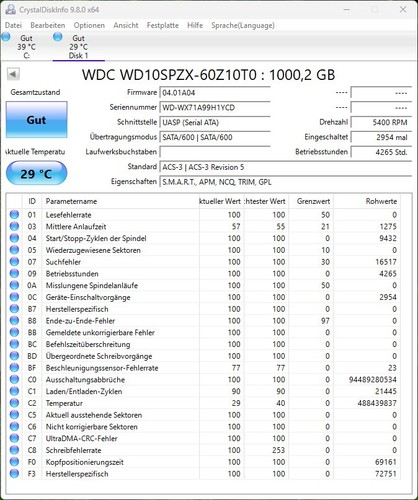Open the Hilfe menu
The image size is (418, 500).
[x=195, y=25]
